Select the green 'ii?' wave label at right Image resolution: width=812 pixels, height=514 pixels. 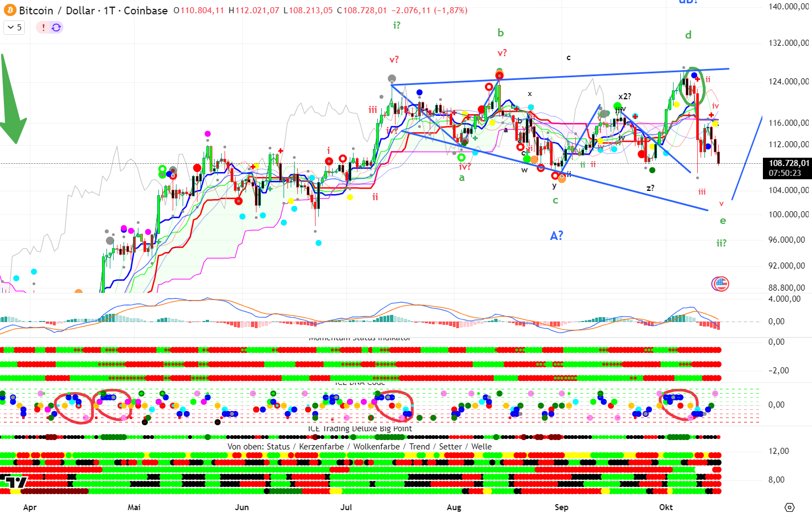click(x=721, y=243)
